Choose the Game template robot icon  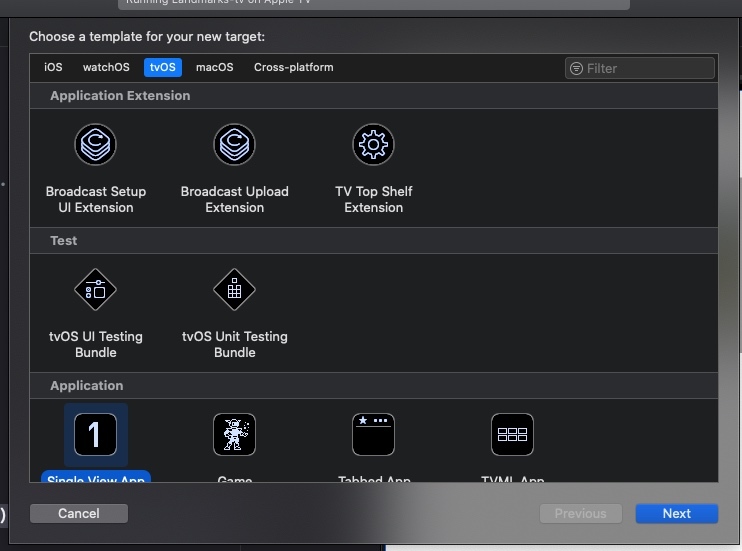(234, 434)
